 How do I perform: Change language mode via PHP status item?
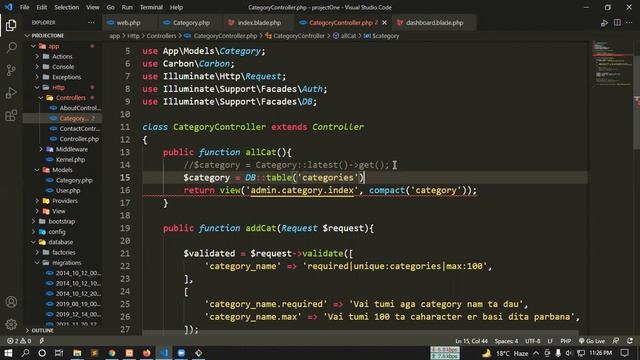(565, 341)
